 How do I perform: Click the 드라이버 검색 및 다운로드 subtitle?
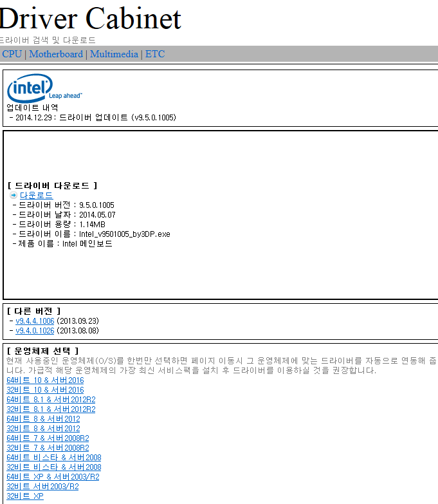[48, 40]
